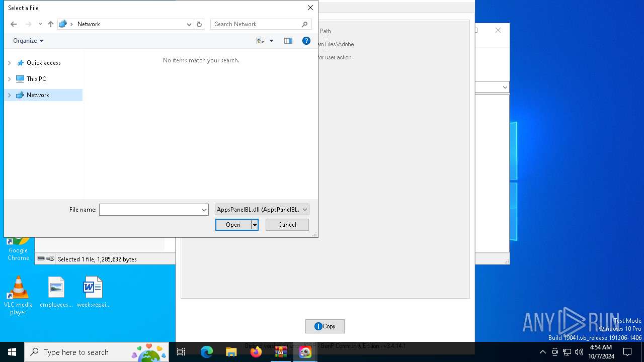Expand the This PC tree node
The height and width of the screenshot is (362, 644).
click(9, 79)
